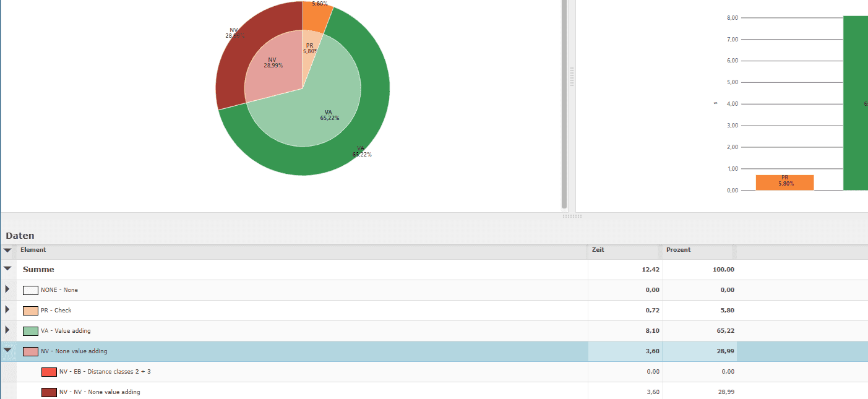Click the white NONE color swatch
The width and height of the screenshot is (868, 399).
[x=30, y=290]
